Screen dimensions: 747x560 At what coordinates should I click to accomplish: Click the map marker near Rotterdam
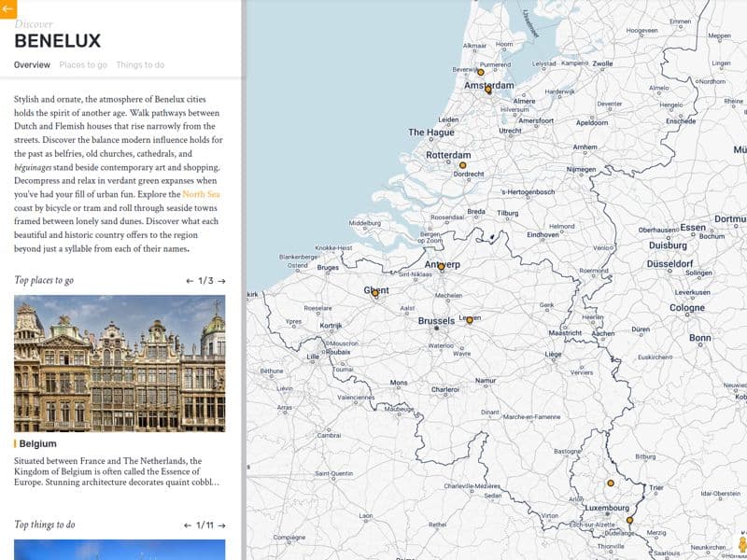462,165
